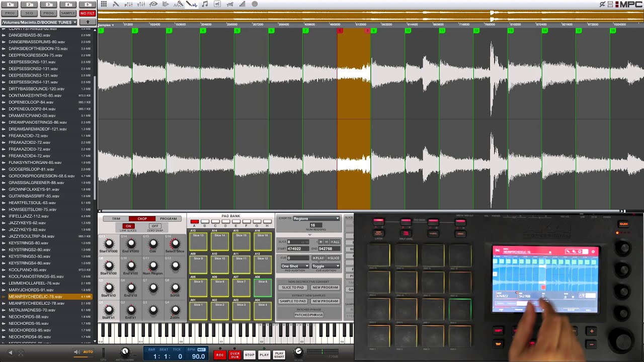Click the PLAY START button

279,354
